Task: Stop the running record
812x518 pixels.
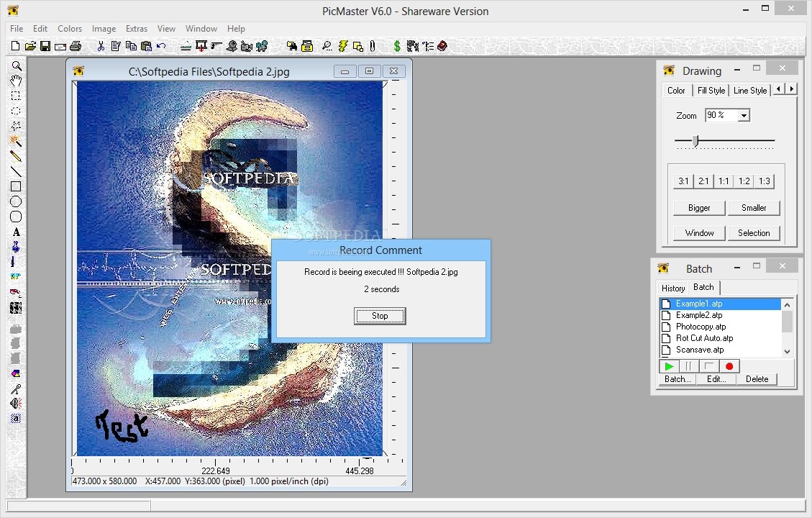Action: pyautogui.click(x=380, y=316)
